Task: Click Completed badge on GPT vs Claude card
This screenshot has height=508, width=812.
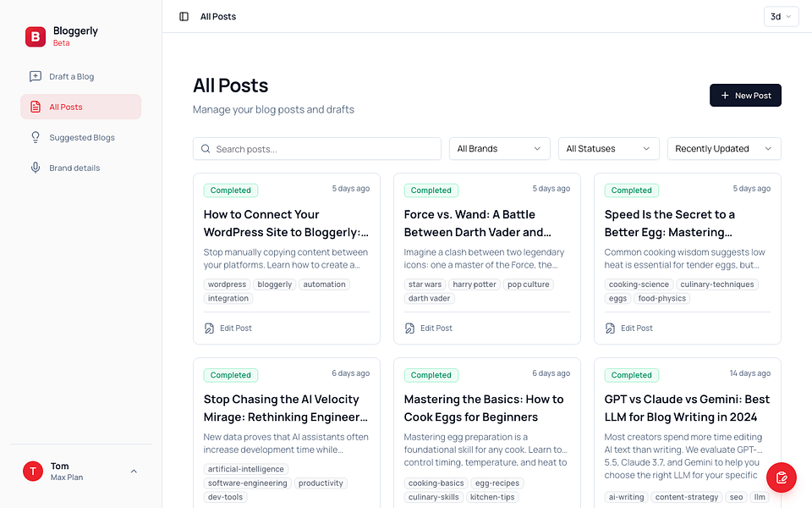Action: point(631,375)
